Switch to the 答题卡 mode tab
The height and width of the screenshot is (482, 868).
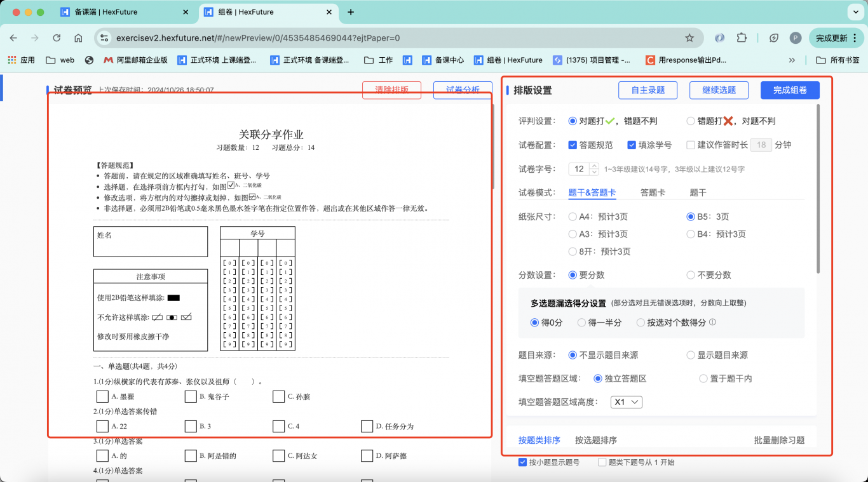click(x=653, y=192)
